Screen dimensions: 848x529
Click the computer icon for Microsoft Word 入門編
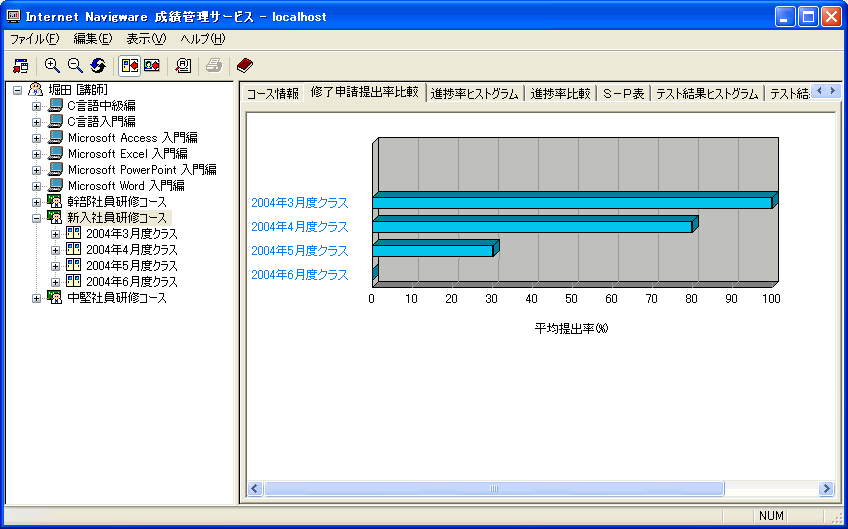click(x=55, y=185)
